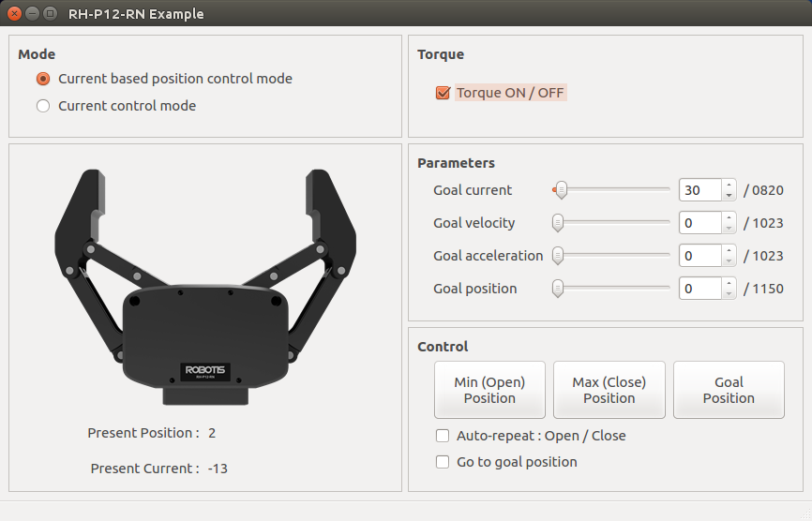Viewport: 812px width, 521px height.
Task: Decrease Goal current with down arrow
Action: point(729,196)
